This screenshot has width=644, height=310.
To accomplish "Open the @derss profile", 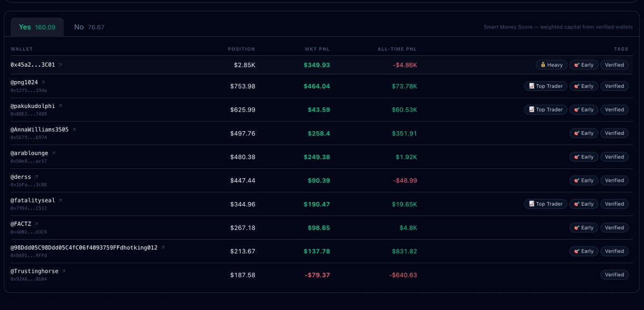I will tap(21, 177).
